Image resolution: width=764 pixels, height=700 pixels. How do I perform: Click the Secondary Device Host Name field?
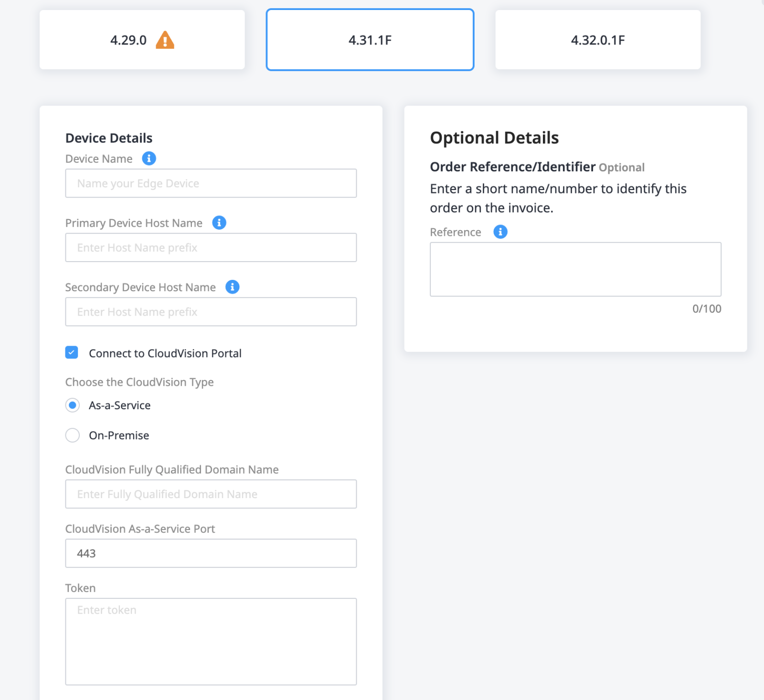(211, 312)
